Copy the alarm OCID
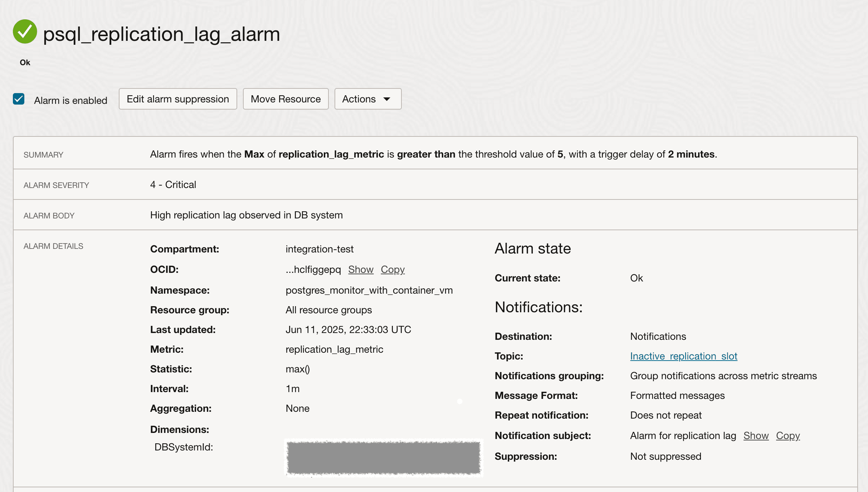Image resolution: width=868 pixels, height=492 pixels. click(x=392, y=270)
